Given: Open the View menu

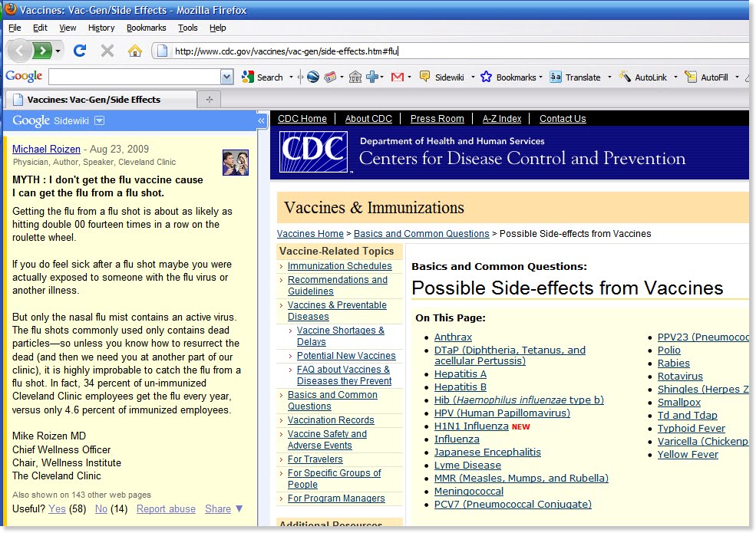Looking at the screenshot, I should [68, 28].
